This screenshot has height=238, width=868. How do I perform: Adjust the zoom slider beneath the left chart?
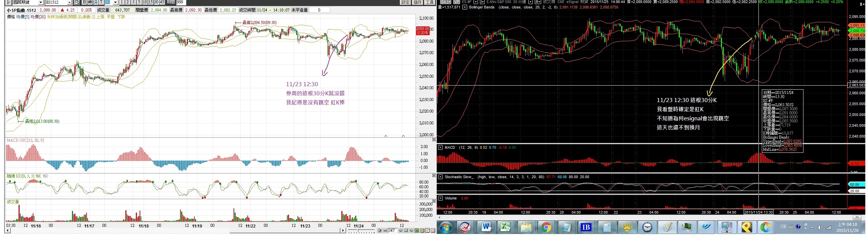pos(358,230)
